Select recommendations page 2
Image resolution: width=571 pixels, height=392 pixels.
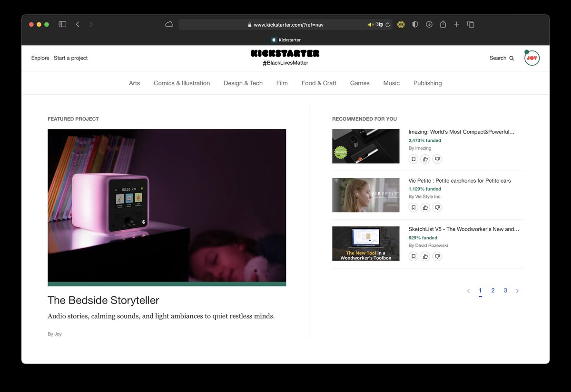(x=493, y=291)
